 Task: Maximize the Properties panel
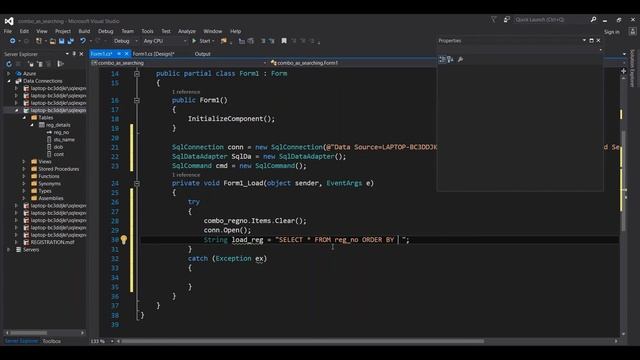point(591,40)
